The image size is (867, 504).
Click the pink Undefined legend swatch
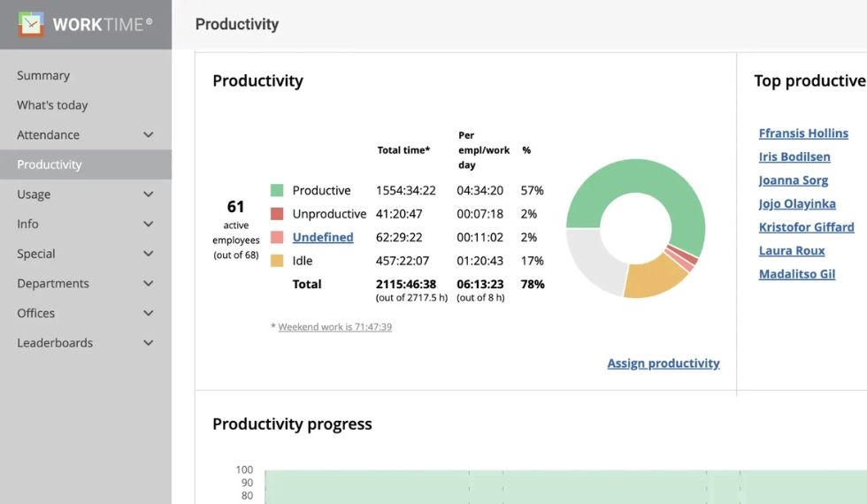click(277, 238)
